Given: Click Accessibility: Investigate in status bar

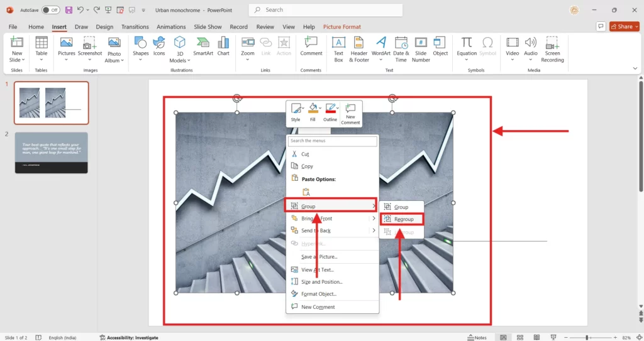Looking at the screenshot, I should tap(129, 337).
